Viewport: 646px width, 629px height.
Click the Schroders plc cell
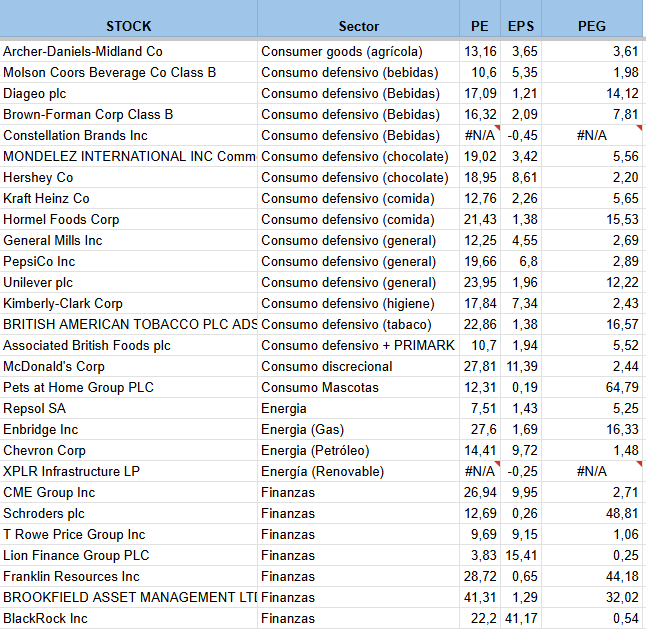[129, 514]
